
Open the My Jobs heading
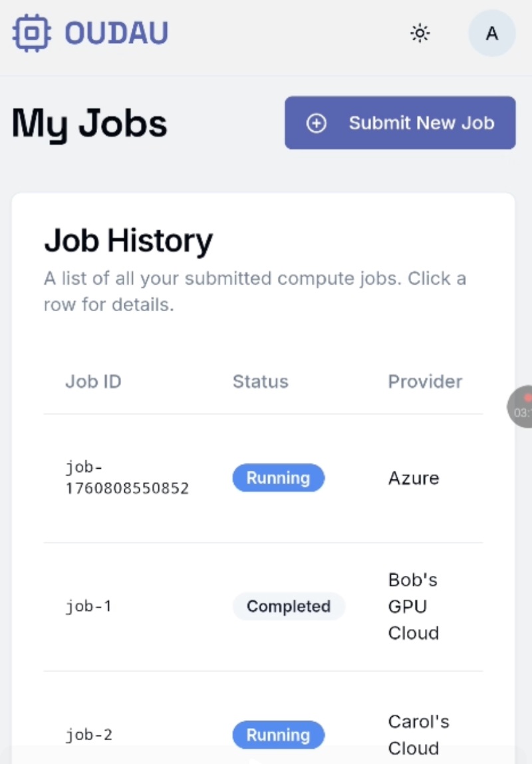click(88, 124)
